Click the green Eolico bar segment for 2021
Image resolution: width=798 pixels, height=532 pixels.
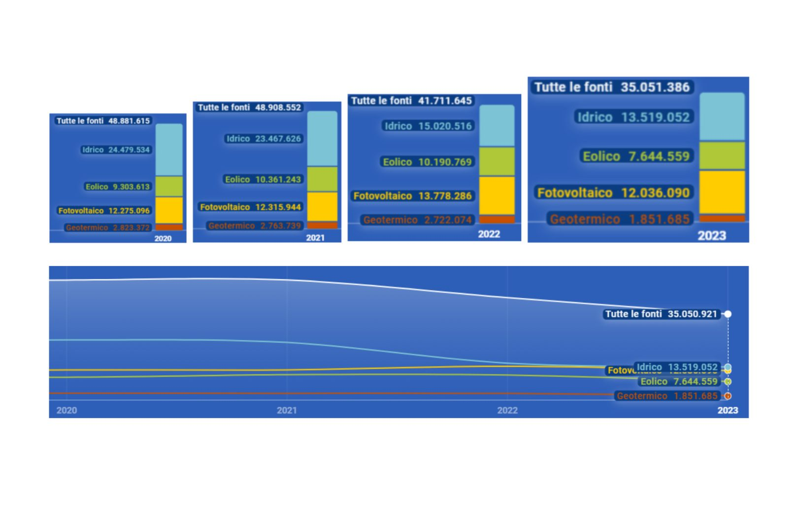(x=322, y=179)
